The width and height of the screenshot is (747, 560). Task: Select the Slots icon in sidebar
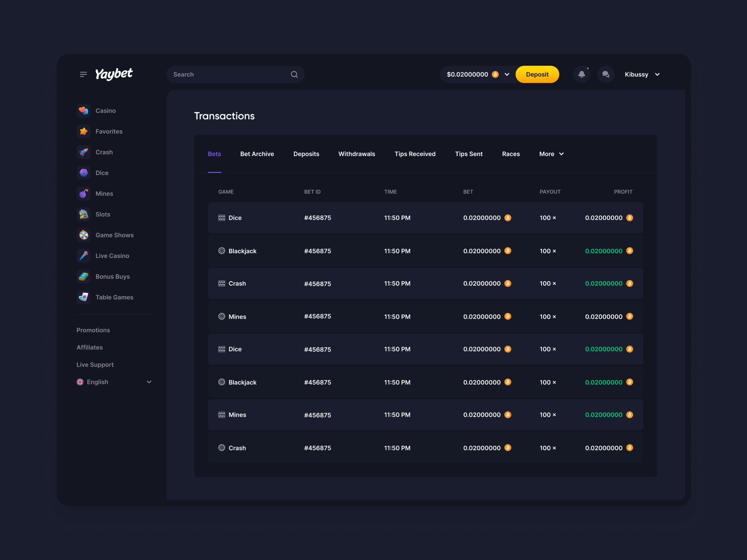(x=84, y=214)
